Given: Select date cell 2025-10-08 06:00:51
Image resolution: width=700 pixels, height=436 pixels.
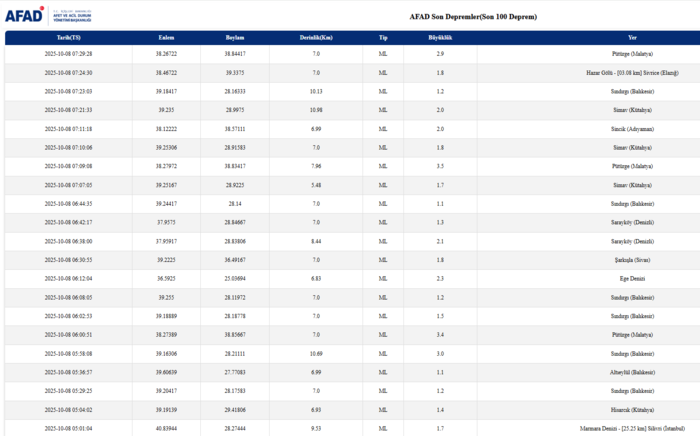Looking at the screenshot, I should click(x=68, y=335).
